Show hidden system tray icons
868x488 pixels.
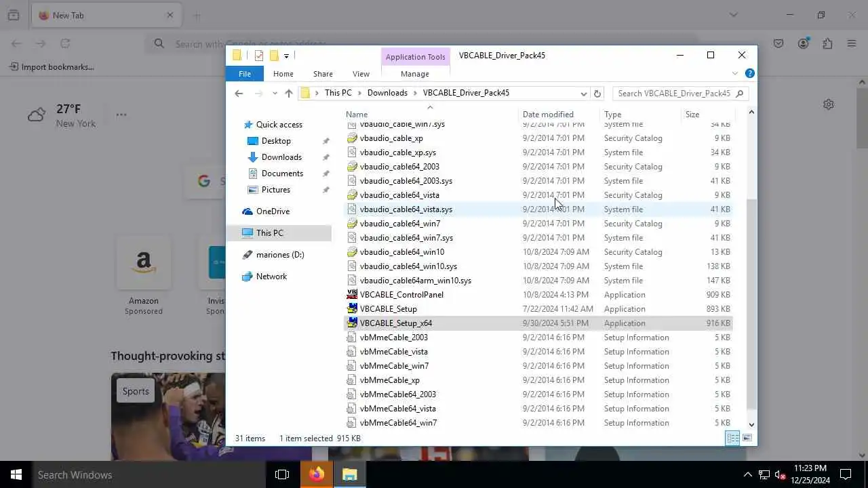[748, 474]
